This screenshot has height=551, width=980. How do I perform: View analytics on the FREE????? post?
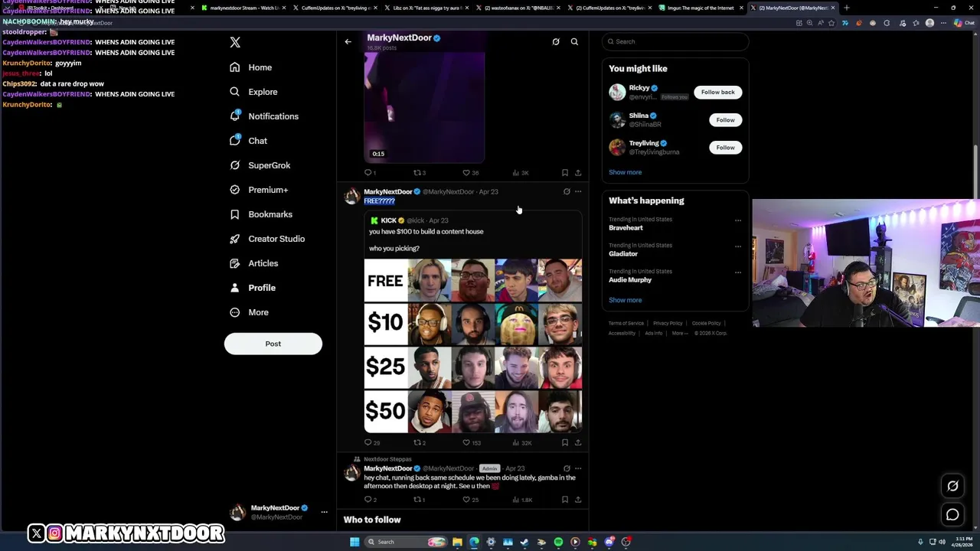point(521,442)
